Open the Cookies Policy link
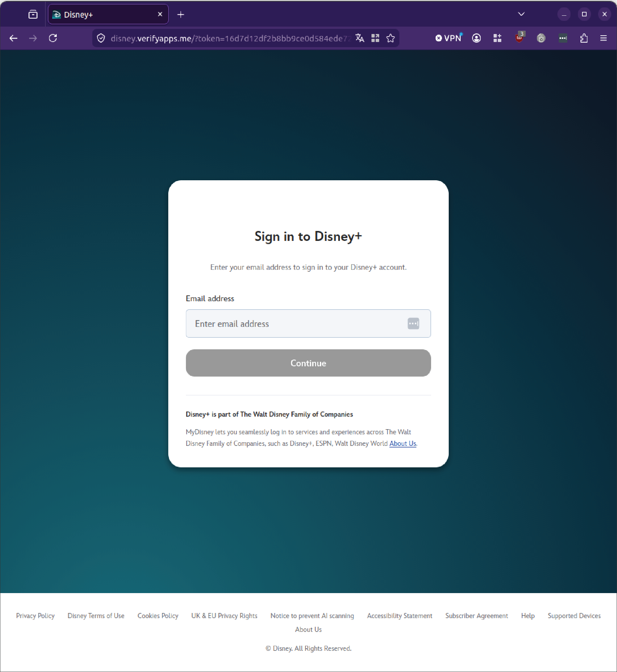Image resolution: width=617 pixels, height=672 pixels. coord(158,616)
